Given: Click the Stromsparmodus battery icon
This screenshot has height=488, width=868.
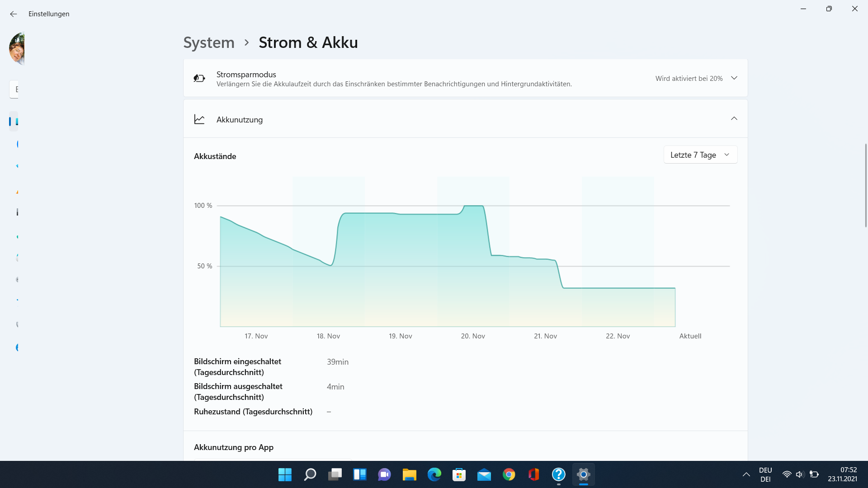Looking at the screenshot, I should click(199, 78).
